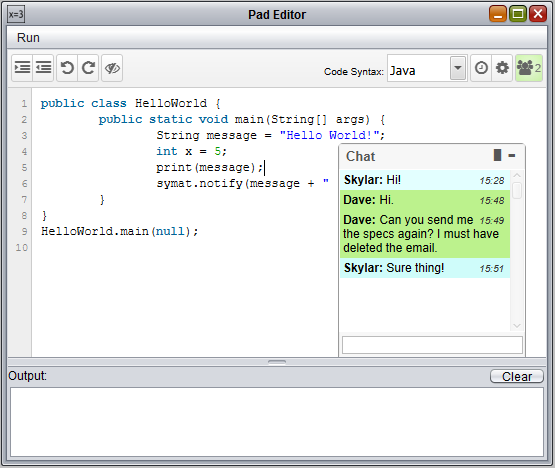Click the indent lines toolbar icon
The height and width of the screenshot is (468, 555).
pos(22,68)
